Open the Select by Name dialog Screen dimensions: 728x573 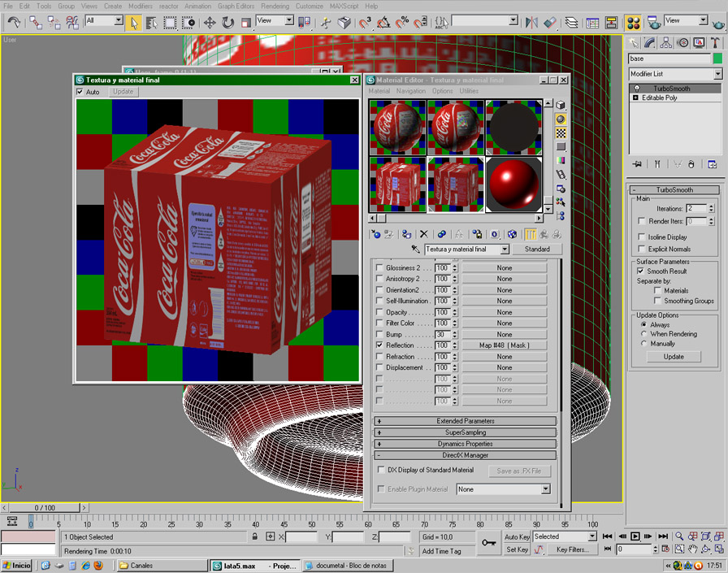(x=151, y=22)
